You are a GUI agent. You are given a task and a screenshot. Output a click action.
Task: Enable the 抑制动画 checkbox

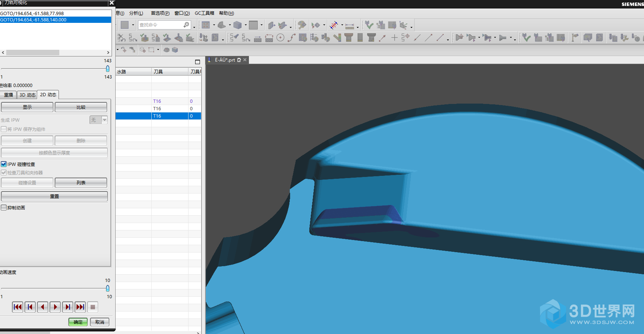tap(4, 208)
